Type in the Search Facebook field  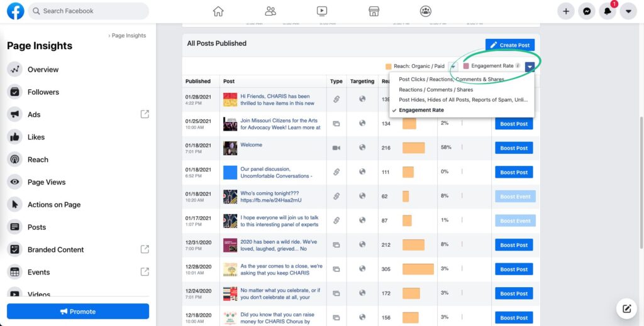88,11
